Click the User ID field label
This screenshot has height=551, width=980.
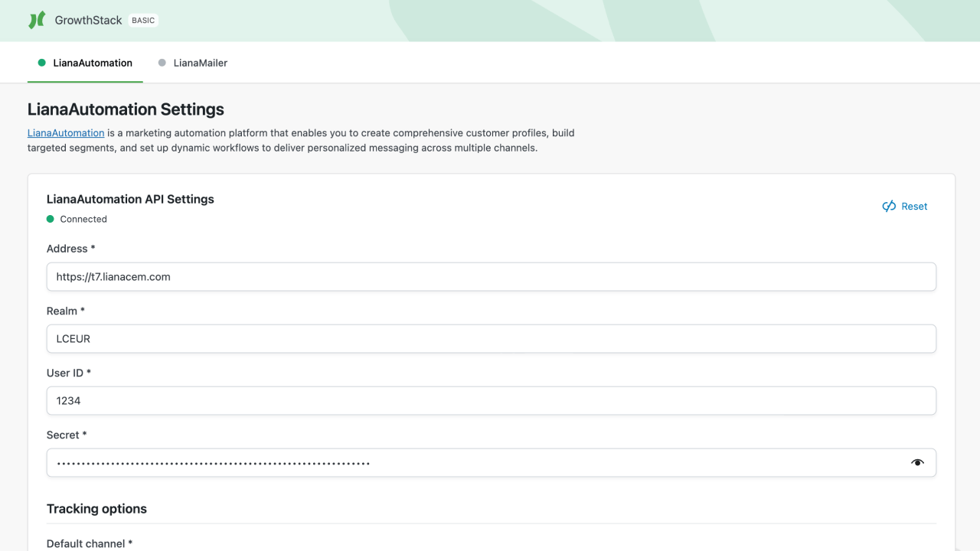(x=69, y=373)
